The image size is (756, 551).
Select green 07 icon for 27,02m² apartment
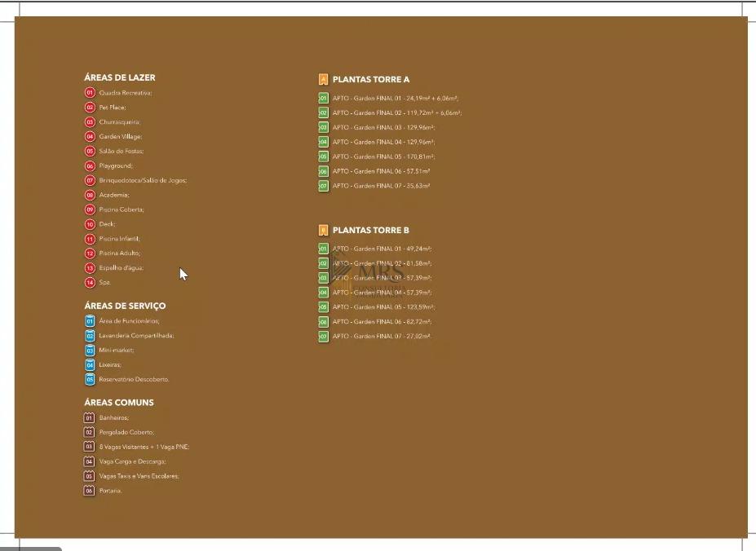point(323,337)
